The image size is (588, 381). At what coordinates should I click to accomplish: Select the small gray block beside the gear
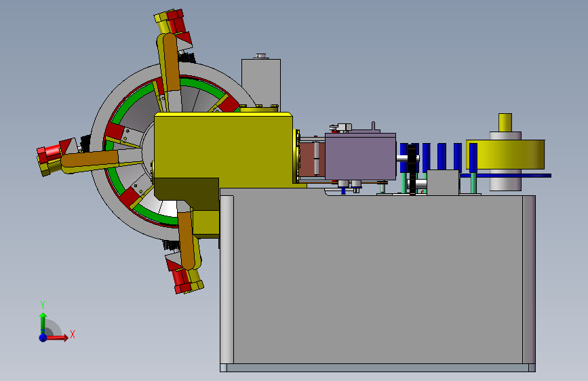click(x=443, y=182)
